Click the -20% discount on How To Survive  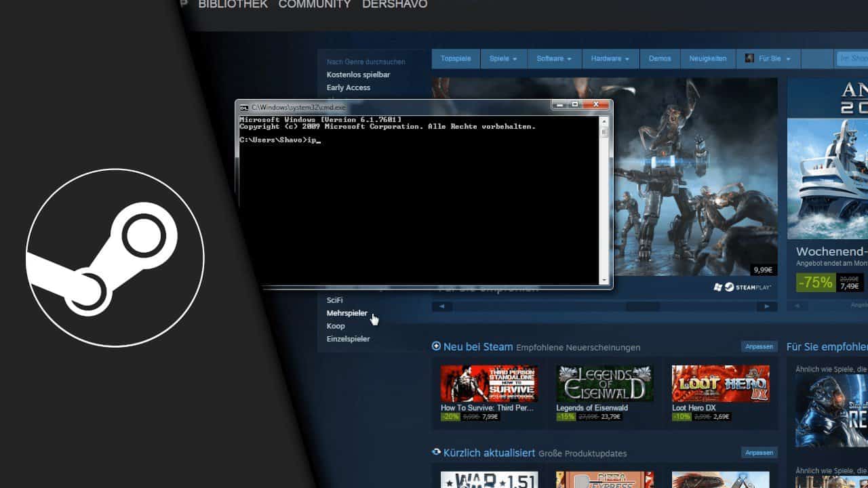coord(450,417)
